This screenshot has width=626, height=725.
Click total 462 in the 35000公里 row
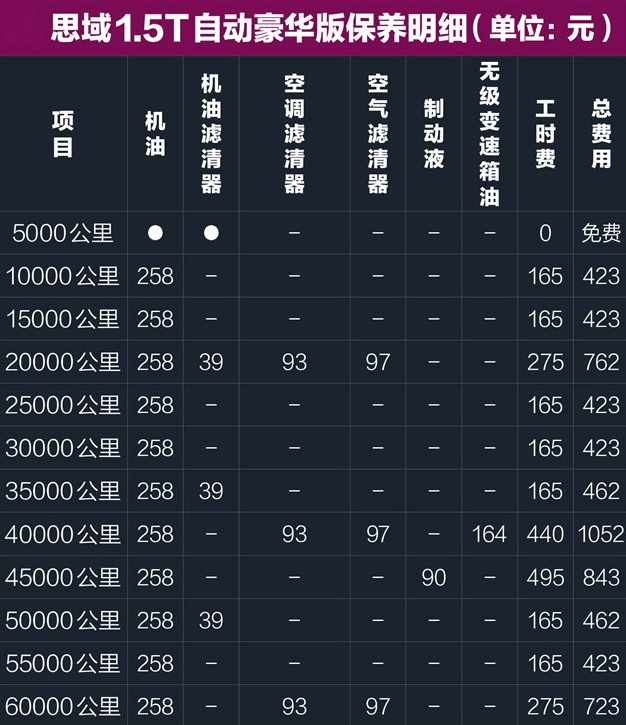601,491
